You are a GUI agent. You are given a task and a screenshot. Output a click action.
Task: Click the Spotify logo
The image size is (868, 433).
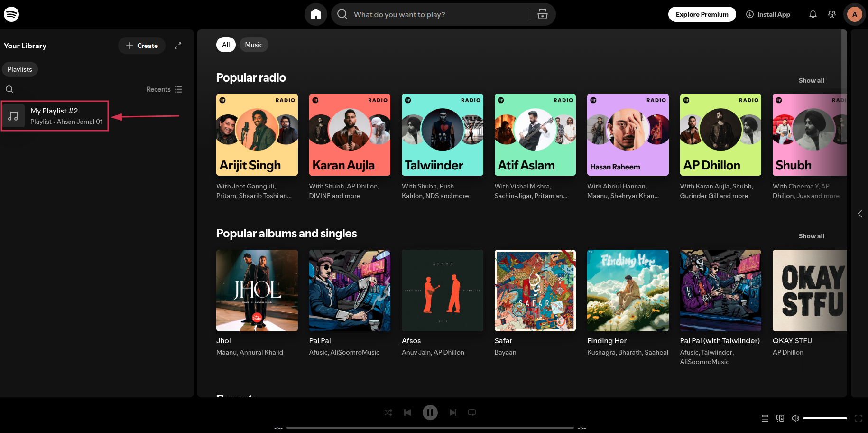[x=11, y=14]
